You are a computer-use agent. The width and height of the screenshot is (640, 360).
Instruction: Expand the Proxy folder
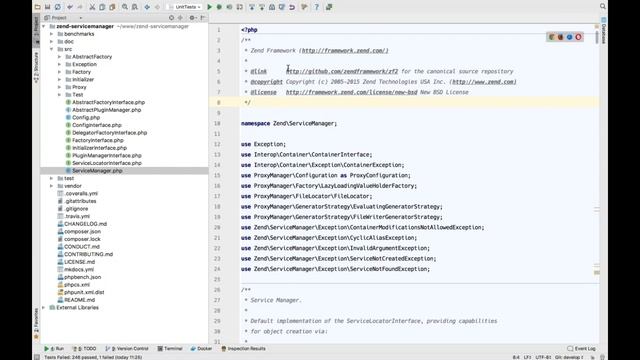point(60,87)
